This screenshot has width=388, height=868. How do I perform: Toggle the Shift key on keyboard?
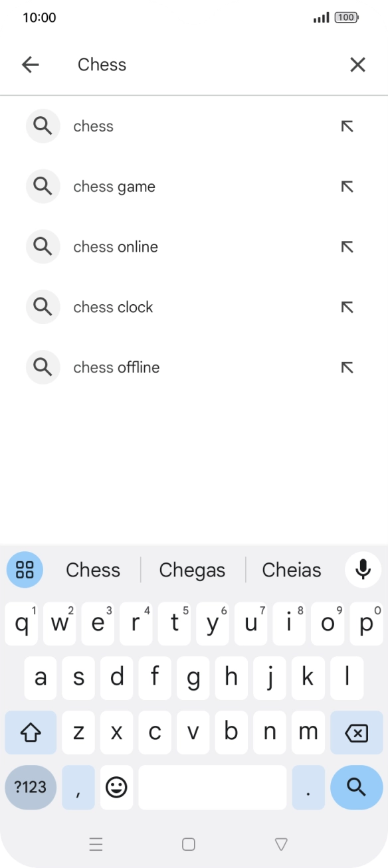pyautogui.click(x=31, y=732)
